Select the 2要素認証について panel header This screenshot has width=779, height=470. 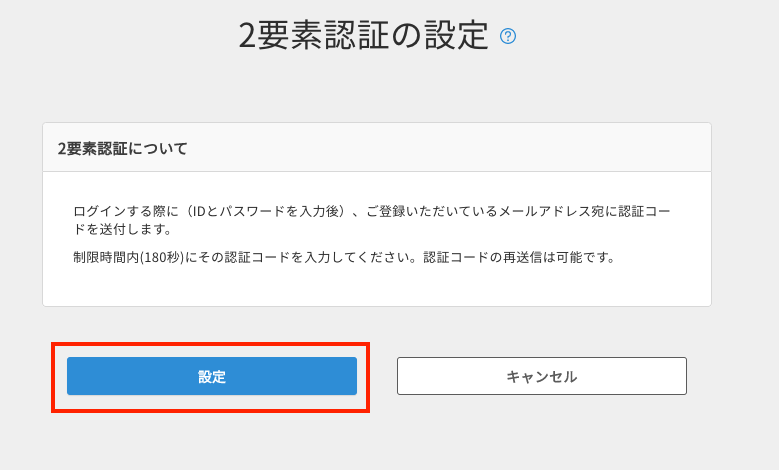tap(376, 148)
